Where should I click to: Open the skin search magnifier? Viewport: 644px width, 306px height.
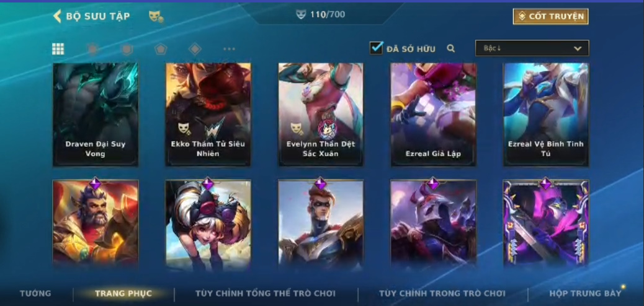[x=450, y=48]
